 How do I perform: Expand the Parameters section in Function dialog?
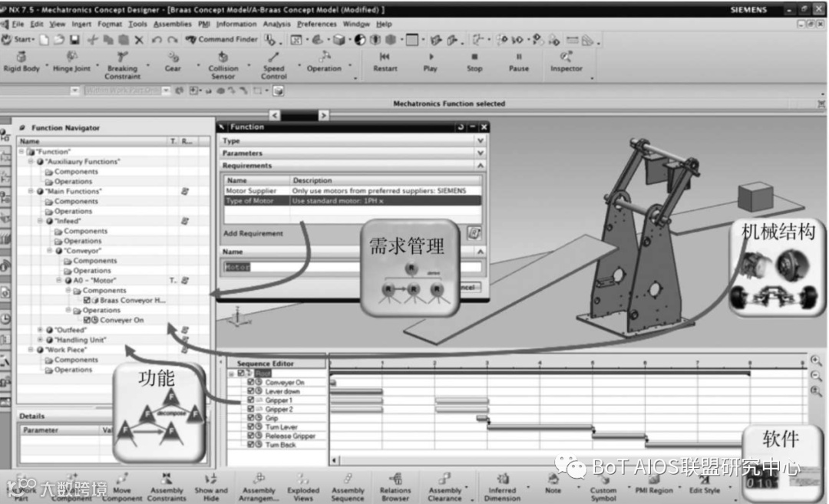tap(480, 153)
